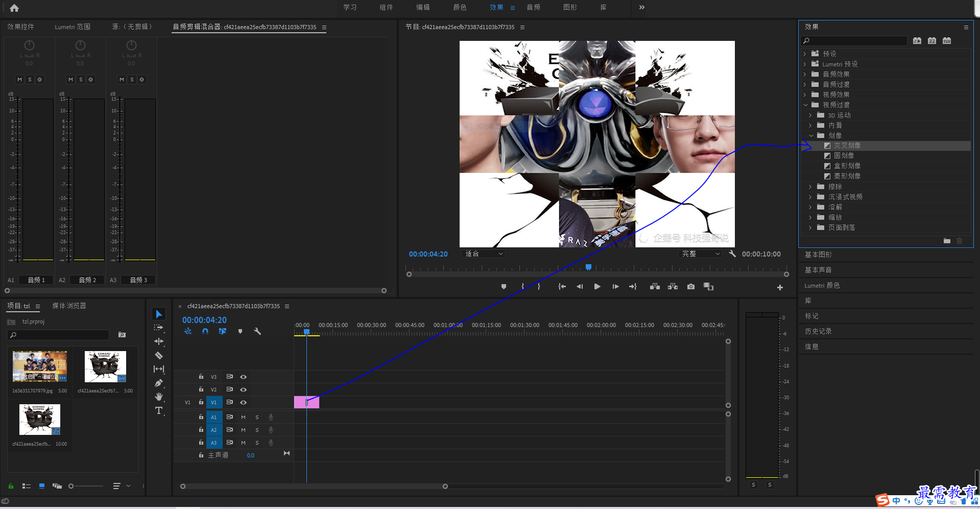Screen dimensions: 980x509
Task: Toggle lock on V3 track
Action: tap(201, 376)
